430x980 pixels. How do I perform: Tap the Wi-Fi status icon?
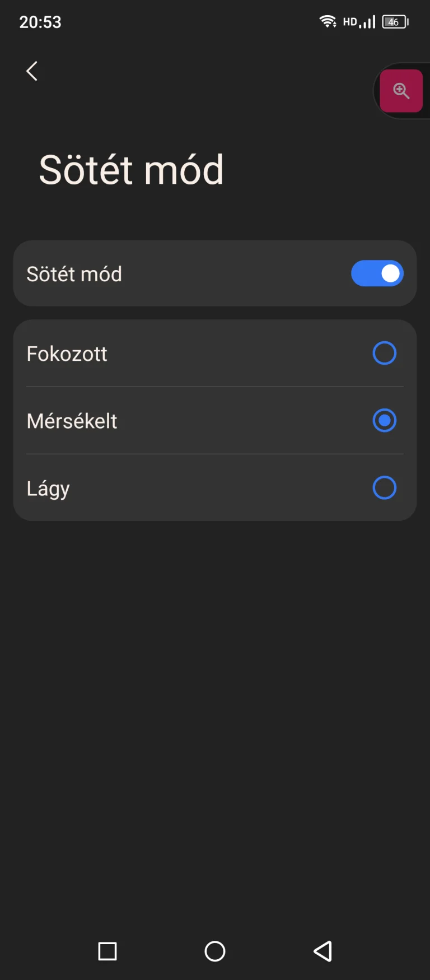(328, 22)
